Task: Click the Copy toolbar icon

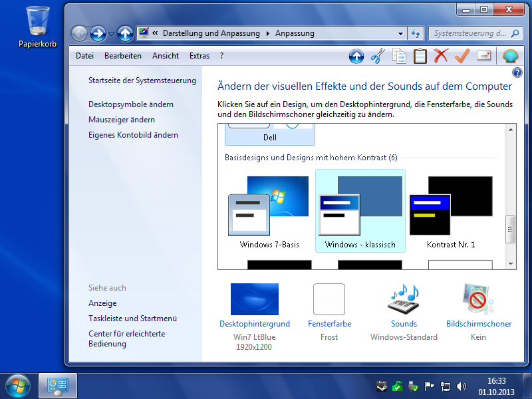Action: click(399, 56)
